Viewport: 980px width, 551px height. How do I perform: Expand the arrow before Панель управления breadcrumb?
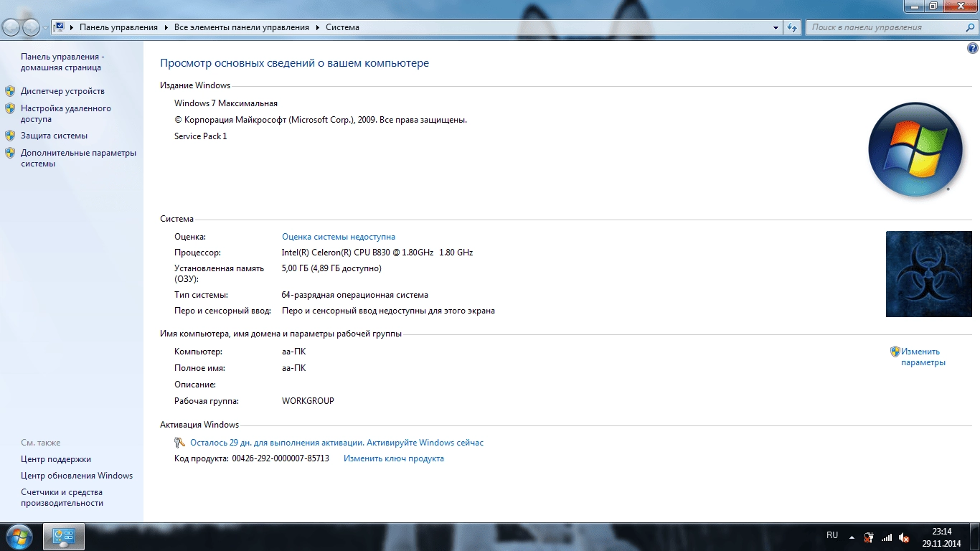(x=72, y=27)
